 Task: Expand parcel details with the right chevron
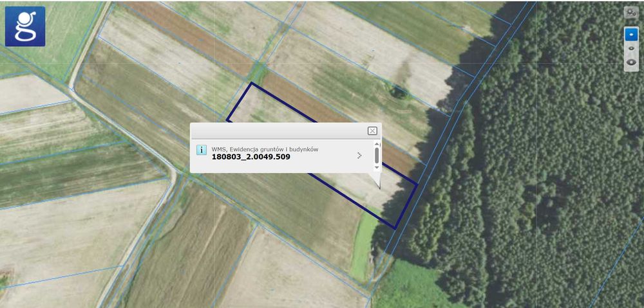pos(359,156)
